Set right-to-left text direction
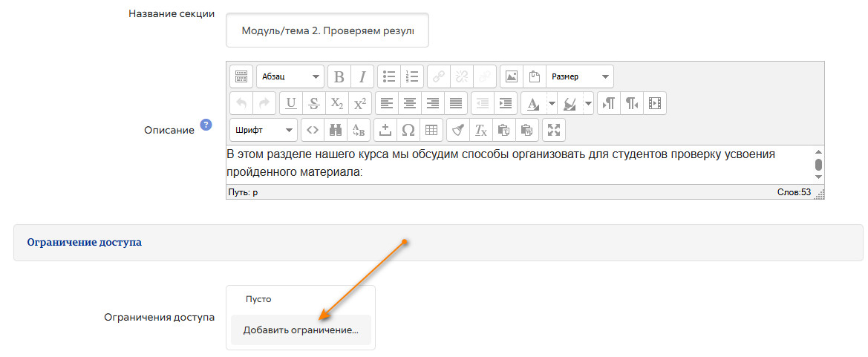Image resolution: width=868 pixels, height=357 pixels. (632, 103)
